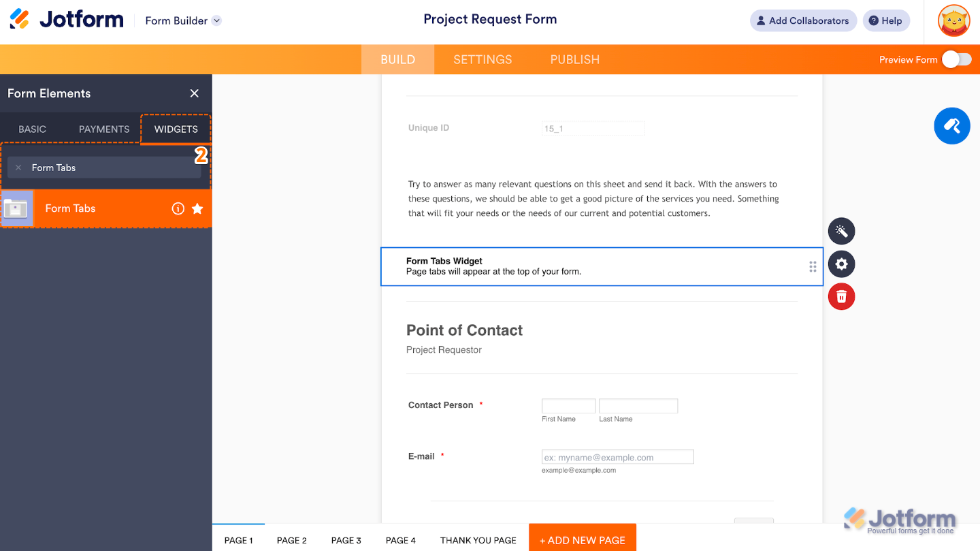Expand the Form Builder dropdown
The width and height of the screenshot is (980, 551).
tap(216, 20)
